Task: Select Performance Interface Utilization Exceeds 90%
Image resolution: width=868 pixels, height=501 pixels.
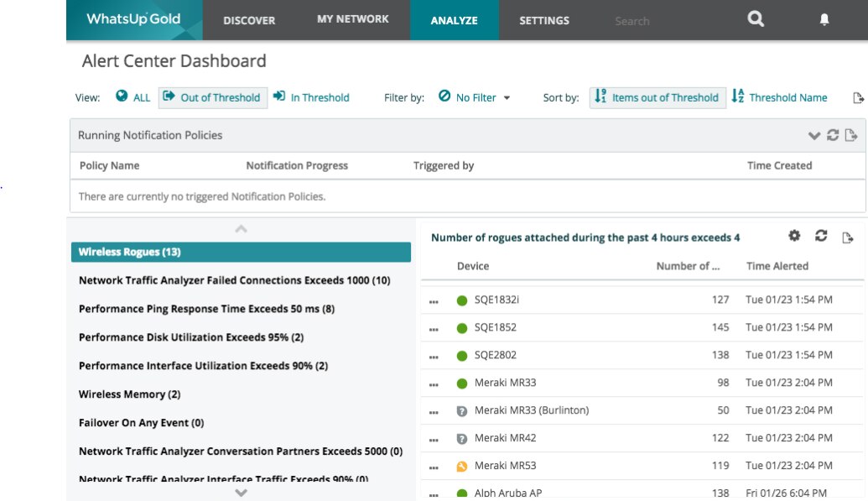Action: (203, 366)
